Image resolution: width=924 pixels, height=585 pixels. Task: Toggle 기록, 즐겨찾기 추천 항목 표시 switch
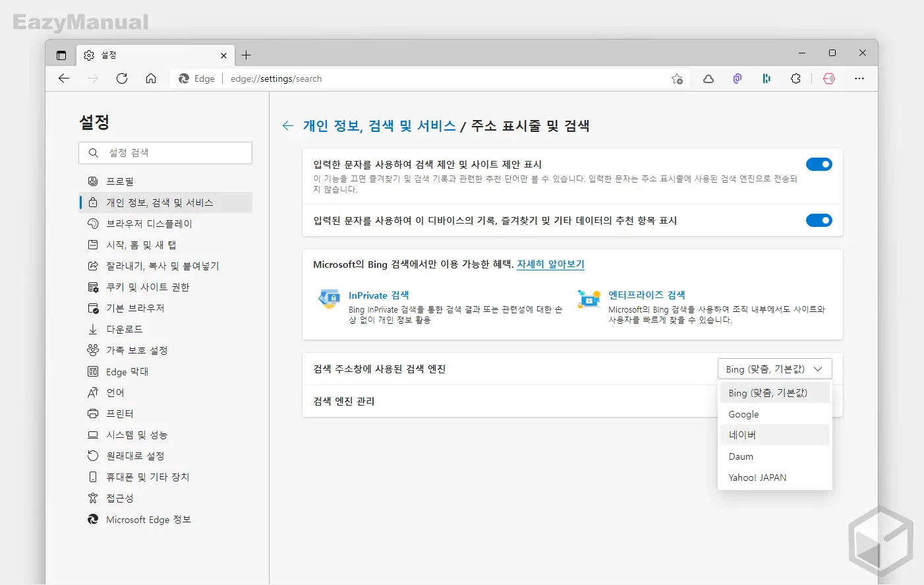click(x=819, y=220)
